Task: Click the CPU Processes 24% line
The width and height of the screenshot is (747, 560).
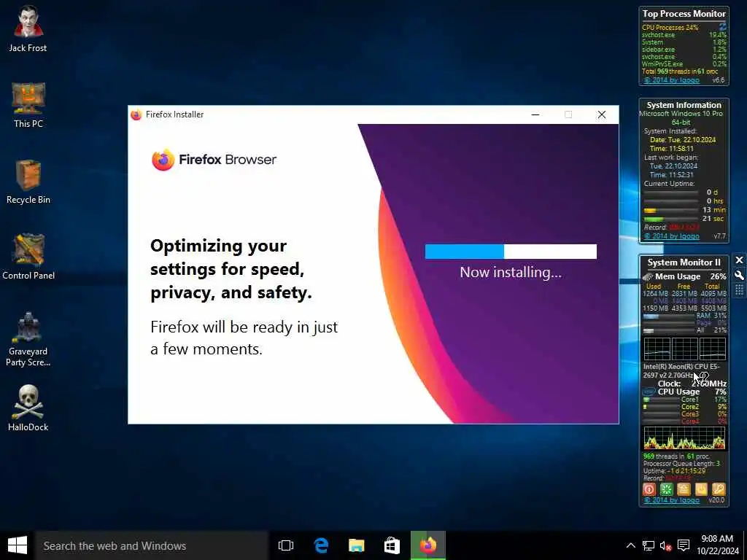Action: [670, 28]
